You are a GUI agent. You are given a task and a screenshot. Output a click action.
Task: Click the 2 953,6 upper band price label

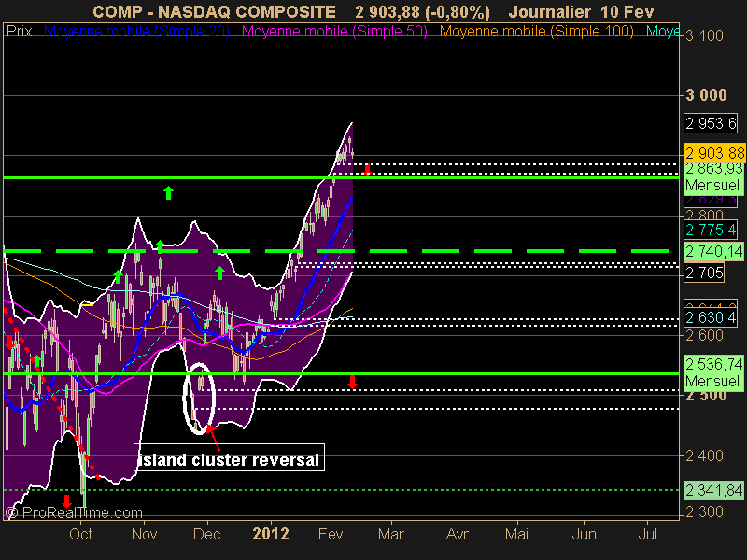pos(711,123)
